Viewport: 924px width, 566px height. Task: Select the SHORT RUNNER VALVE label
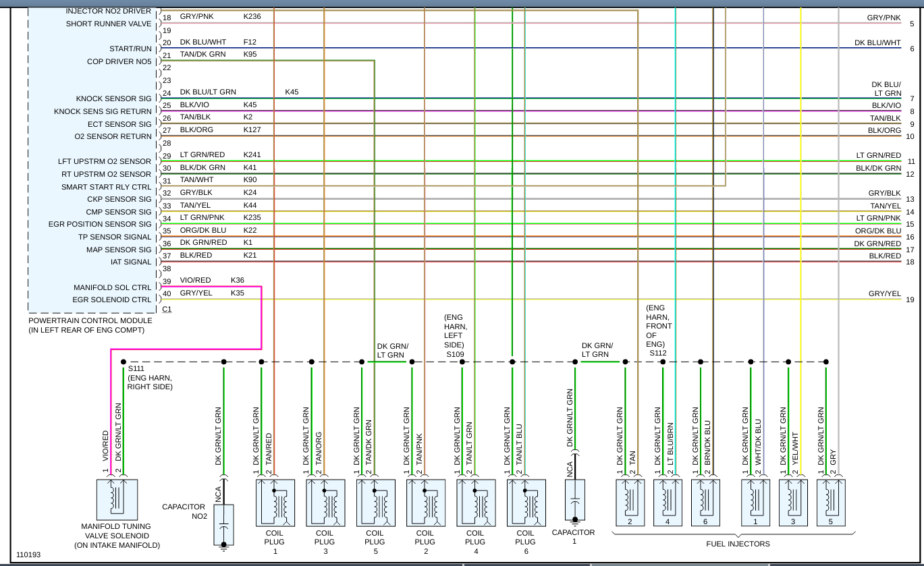click(109, 24)
